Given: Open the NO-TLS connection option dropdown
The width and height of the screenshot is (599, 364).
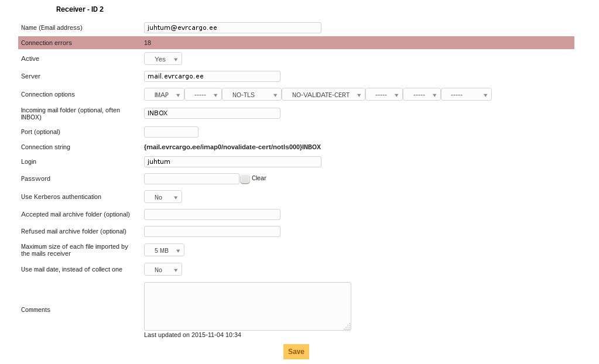Looking at the screenshot, I should click(x=251, y=95).
